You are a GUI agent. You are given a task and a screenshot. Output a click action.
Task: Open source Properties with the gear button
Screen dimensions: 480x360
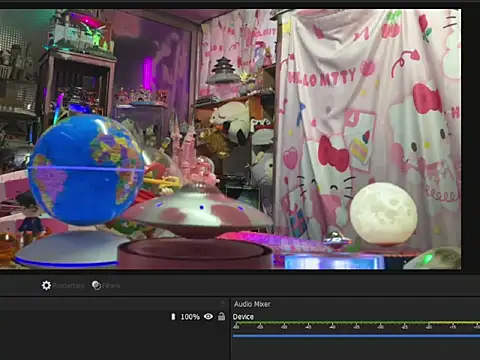point(63,285)
